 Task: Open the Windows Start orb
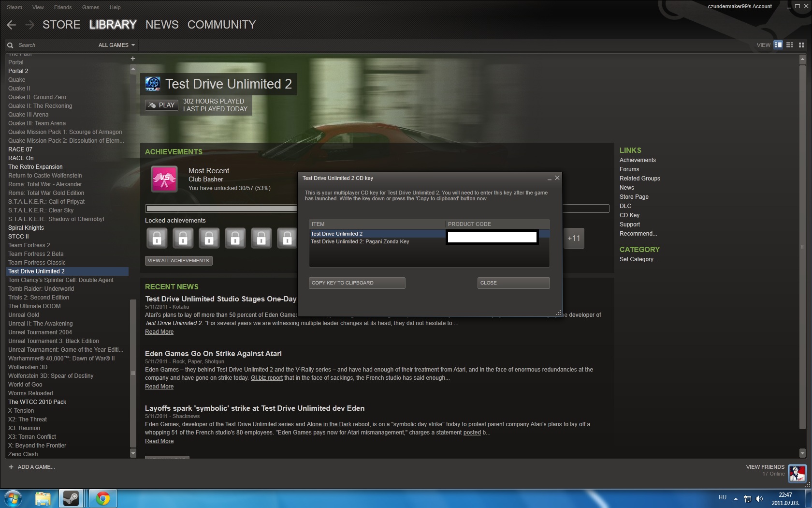pyautogui.click(x=13, y=498)
